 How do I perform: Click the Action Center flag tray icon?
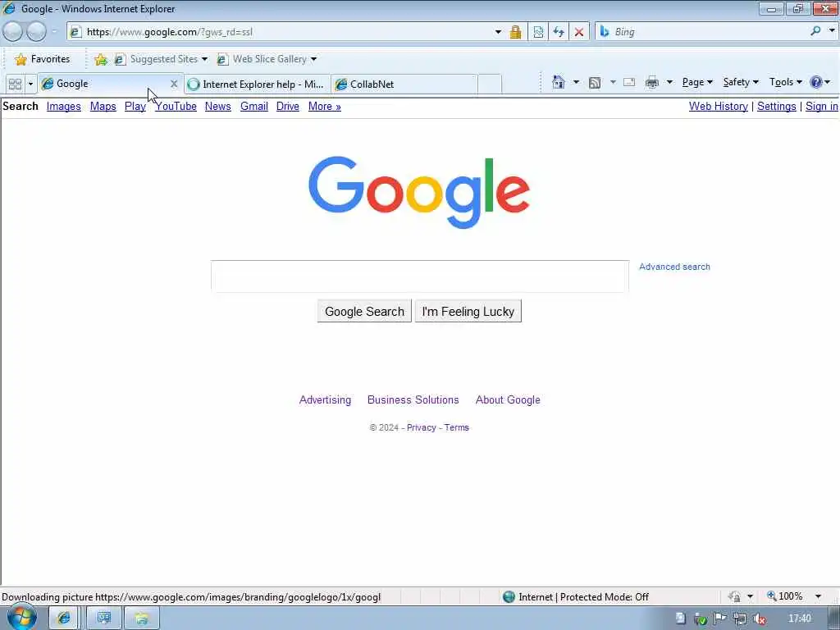click(720, 619)
